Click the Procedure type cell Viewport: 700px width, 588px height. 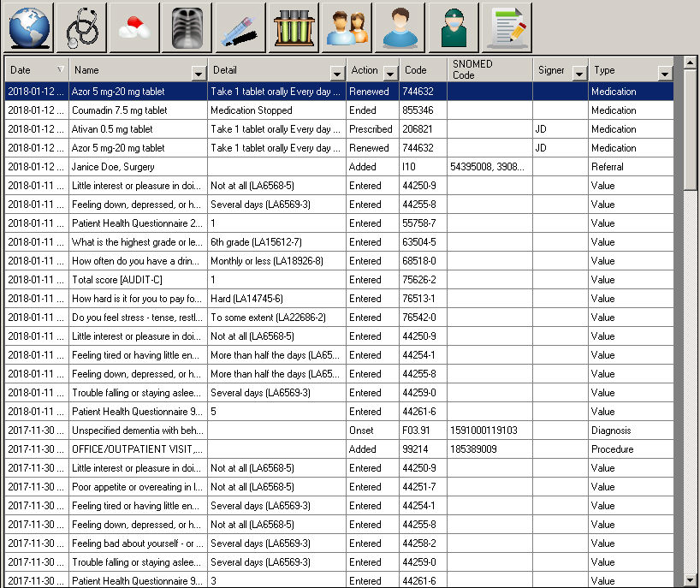(631, 449)
